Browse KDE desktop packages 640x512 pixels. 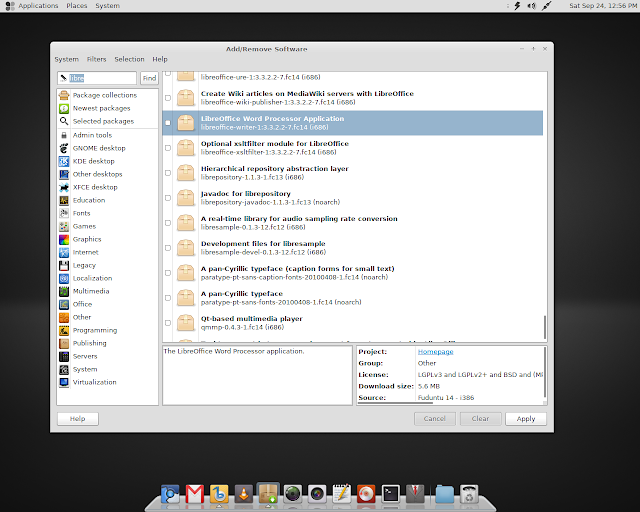(93, 161)
